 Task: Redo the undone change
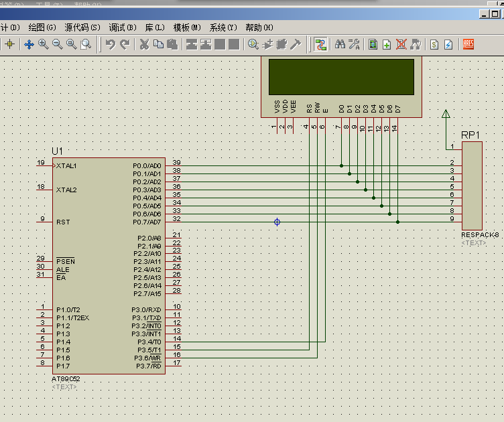[x=125, y=44]
